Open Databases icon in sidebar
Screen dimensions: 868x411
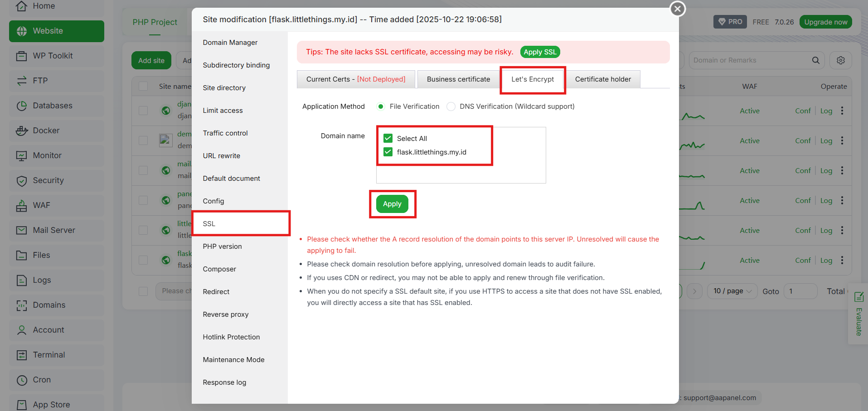(21, 106)
